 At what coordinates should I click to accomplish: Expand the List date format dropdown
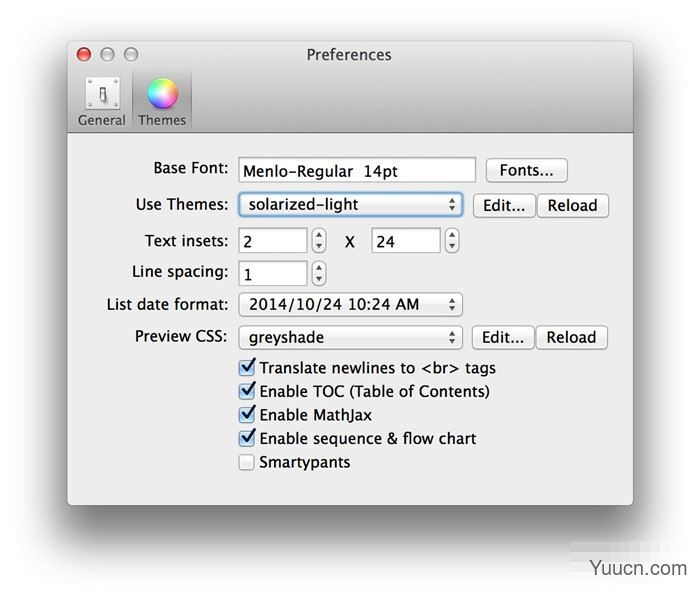click(x=350, y=304)
